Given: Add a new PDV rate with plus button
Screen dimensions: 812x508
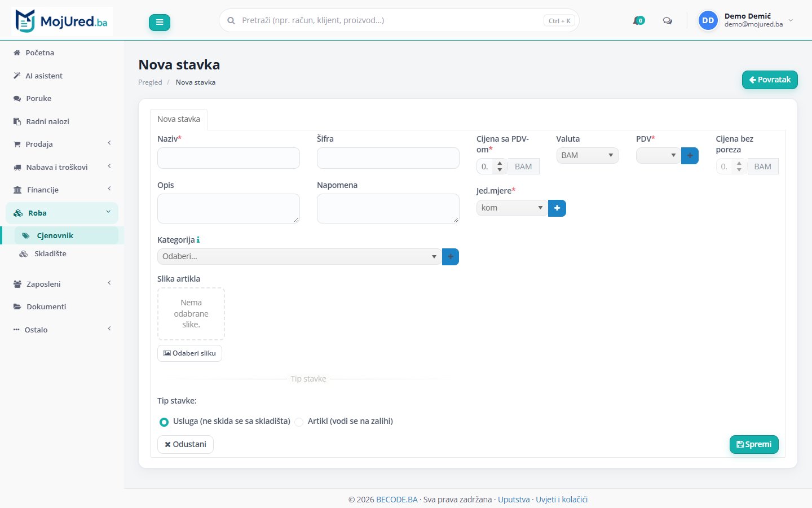Looking at the screenshot, I should 690,155.
